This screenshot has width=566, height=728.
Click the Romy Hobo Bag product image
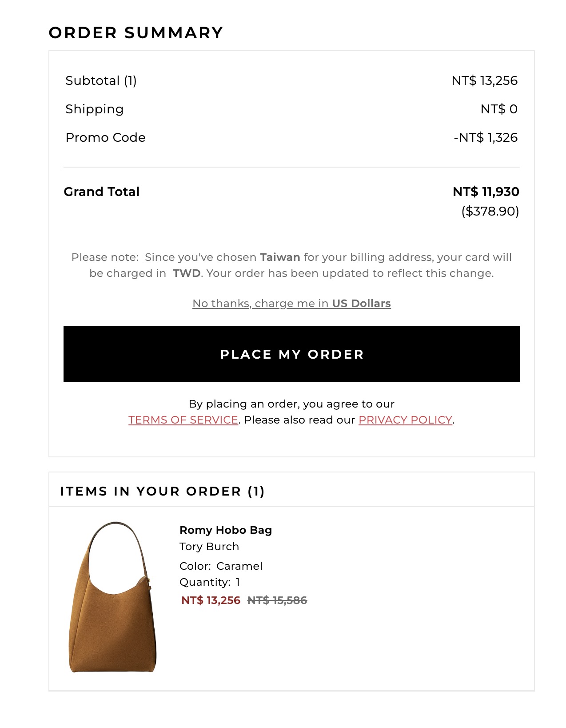tap(113, 597)
